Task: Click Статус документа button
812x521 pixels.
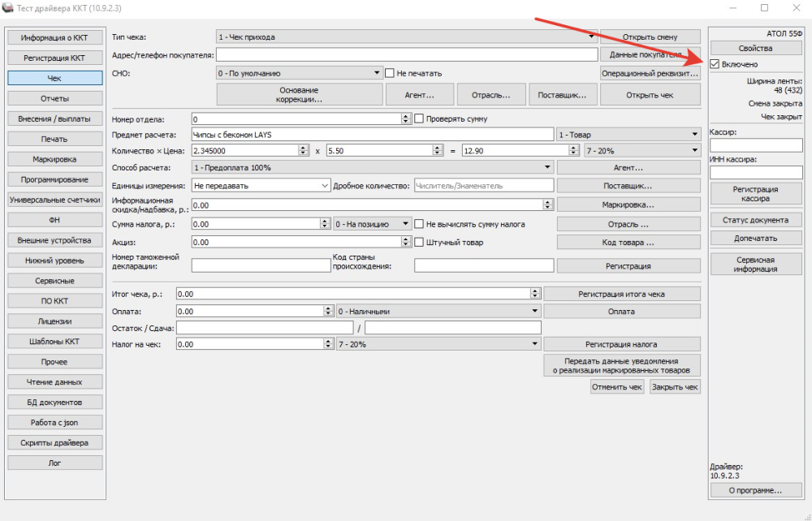Action: click(x=755, y=220)
